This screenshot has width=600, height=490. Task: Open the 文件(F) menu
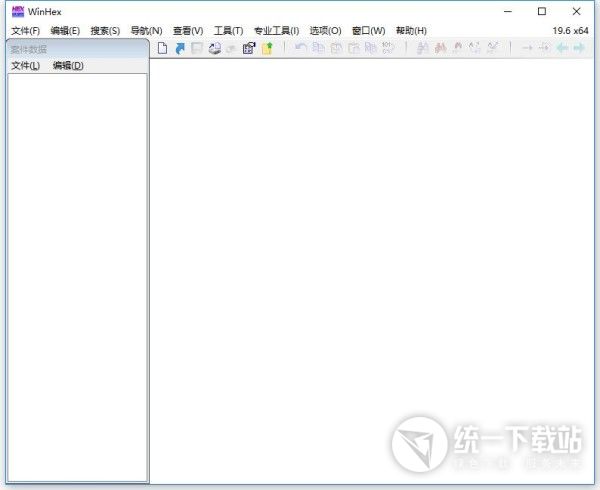coord(26,31)
